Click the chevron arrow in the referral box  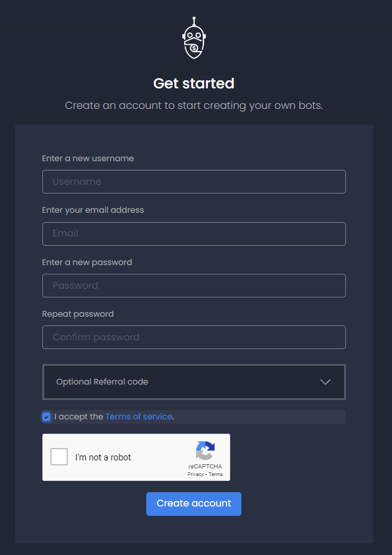(325, 382)
